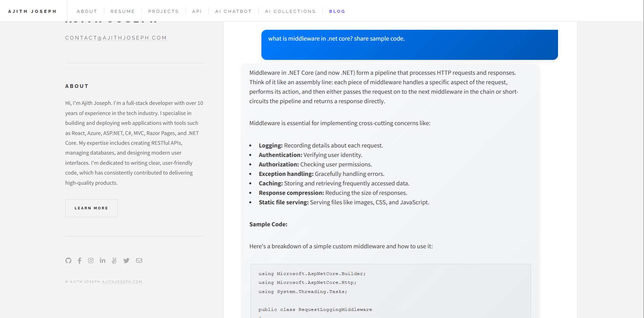Click the Learn More button
The height and width of the screenshot is (318, 644).
[91, 208]
